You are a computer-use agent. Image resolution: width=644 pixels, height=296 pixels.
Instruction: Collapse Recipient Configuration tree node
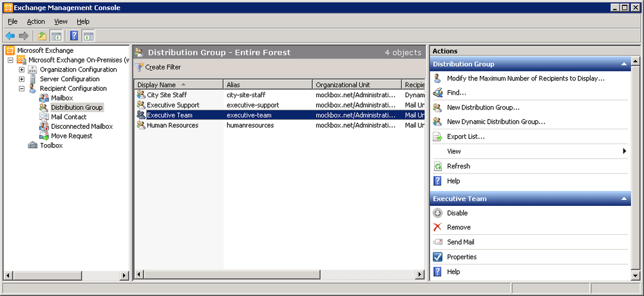coord(22,88)
